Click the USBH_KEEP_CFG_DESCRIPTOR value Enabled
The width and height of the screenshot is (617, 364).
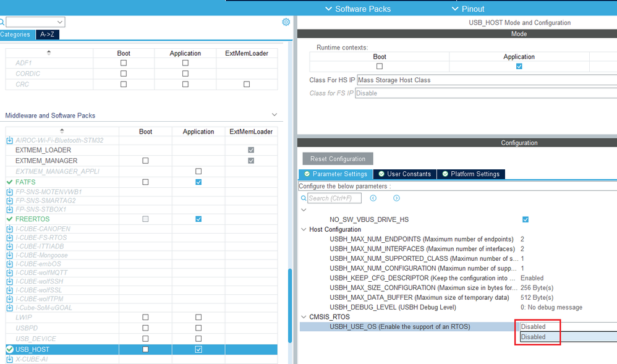532,278
